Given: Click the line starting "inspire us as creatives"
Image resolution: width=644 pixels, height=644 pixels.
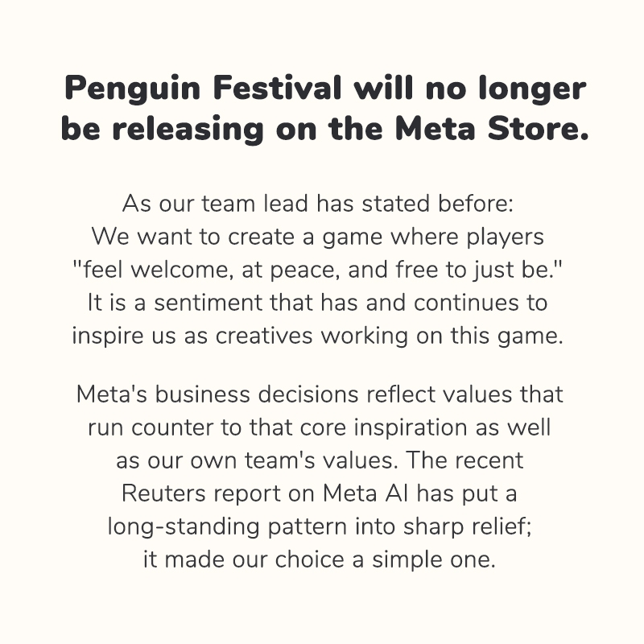Looking at the screenshot, I should click(x=322, y=336).
